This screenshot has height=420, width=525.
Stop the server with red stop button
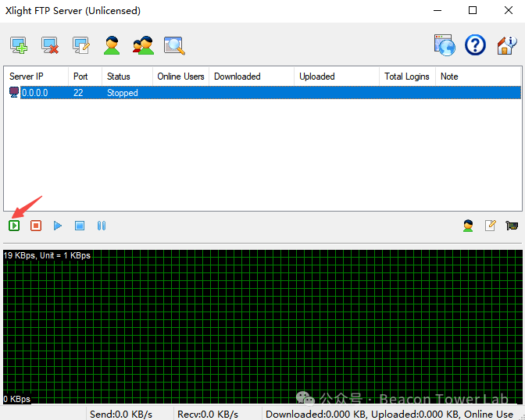tap(36, 226)
